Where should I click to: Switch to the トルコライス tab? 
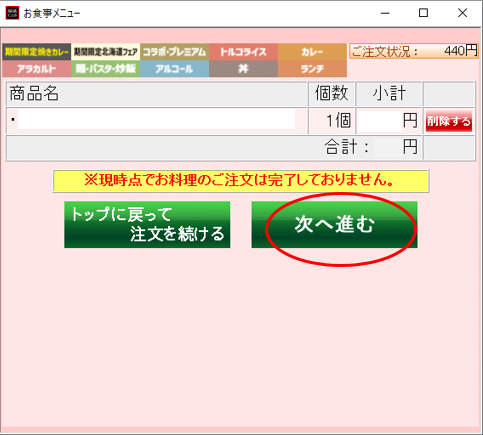coord(243,52)
